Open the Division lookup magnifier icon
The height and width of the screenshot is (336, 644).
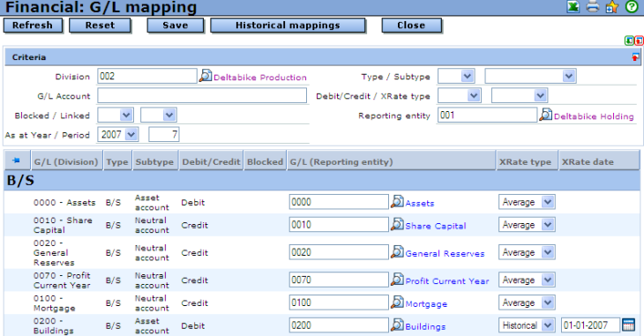point(206,76)
